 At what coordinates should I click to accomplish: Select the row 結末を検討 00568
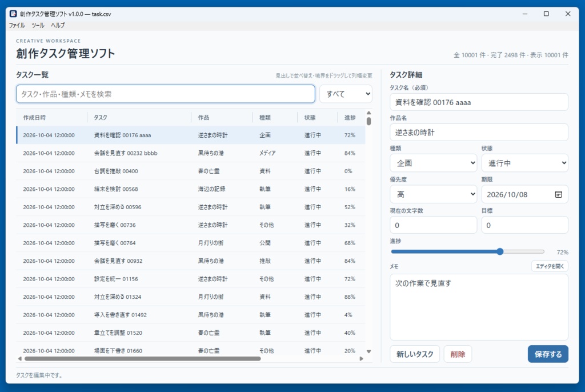(x=191, y=189)
